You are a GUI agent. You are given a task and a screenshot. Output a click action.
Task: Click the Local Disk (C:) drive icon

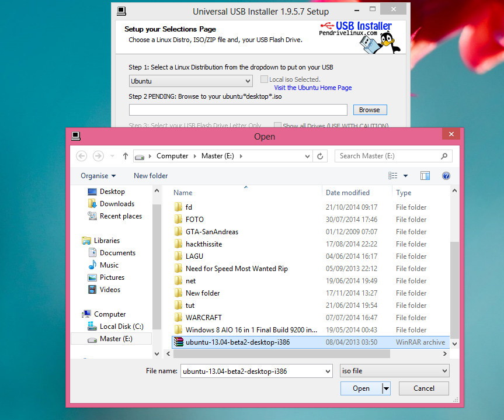[x=92, y=326]
